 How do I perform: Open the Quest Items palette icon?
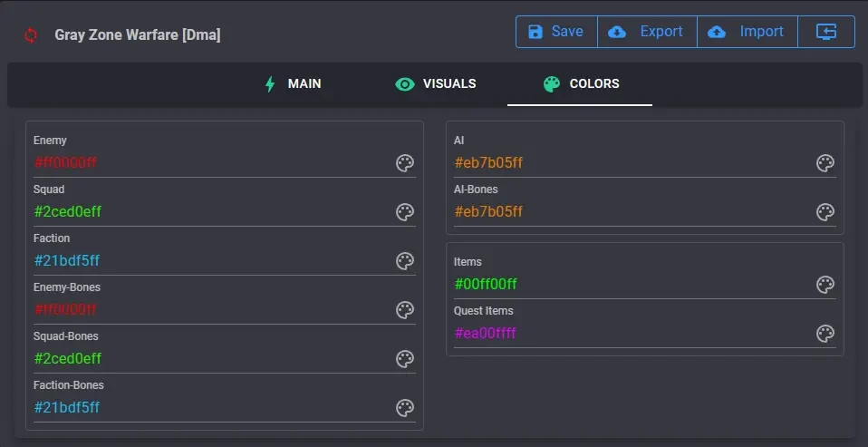pos(825,334)
